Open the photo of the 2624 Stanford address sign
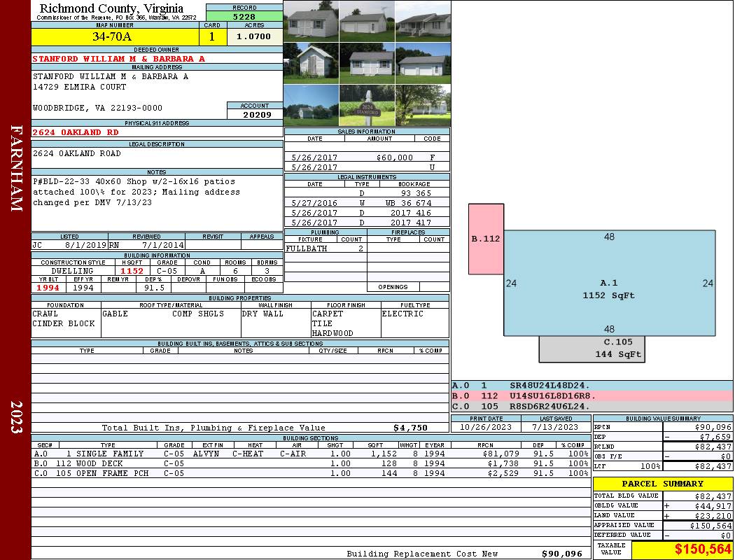 (x=367, y=105)
